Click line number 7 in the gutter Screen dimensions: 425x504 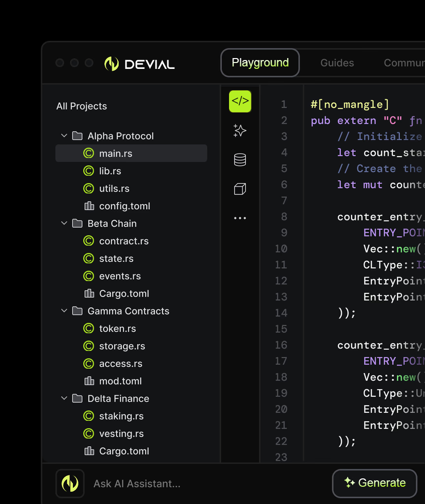coord(284,201)
